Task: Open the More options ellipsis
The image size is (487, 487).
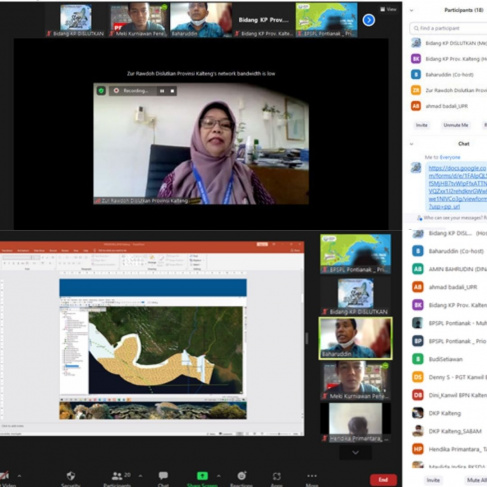Action: 312,476
